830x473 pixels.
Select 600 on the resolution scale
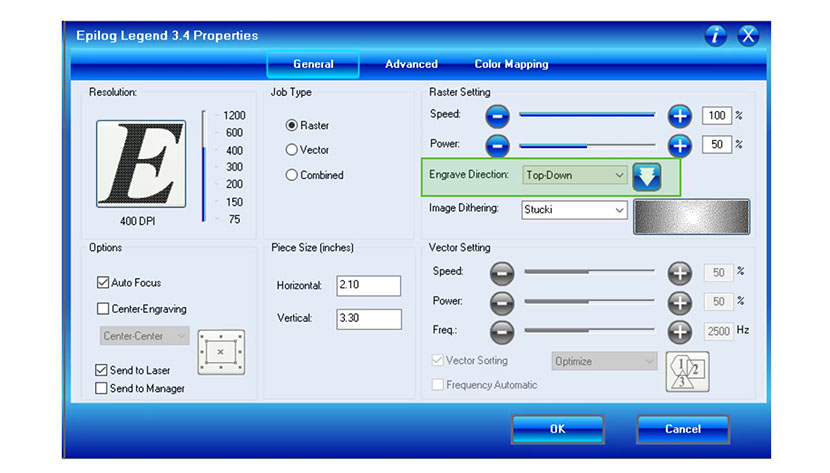234,132
